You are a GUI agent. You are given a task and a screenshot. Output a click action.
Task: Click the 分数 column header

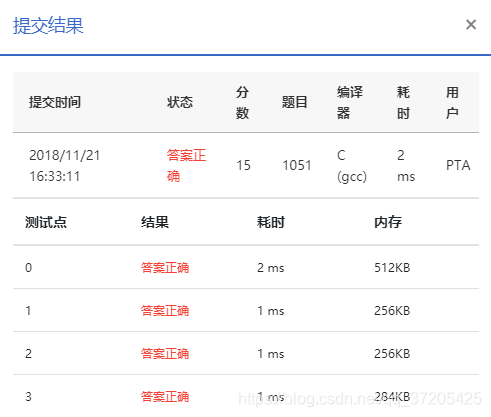[x=242, y=102]
